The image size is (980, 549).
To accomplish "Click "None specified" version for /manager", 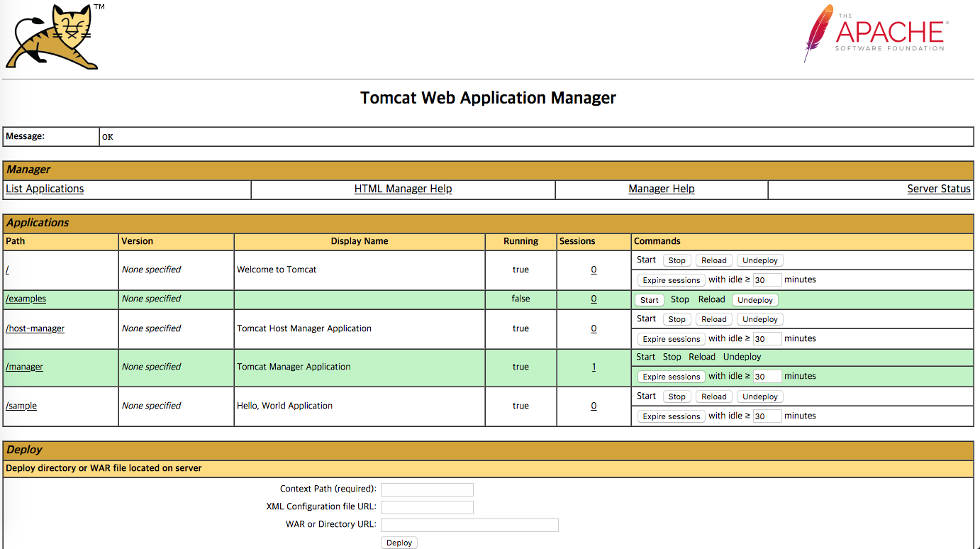I will [151, 367].
